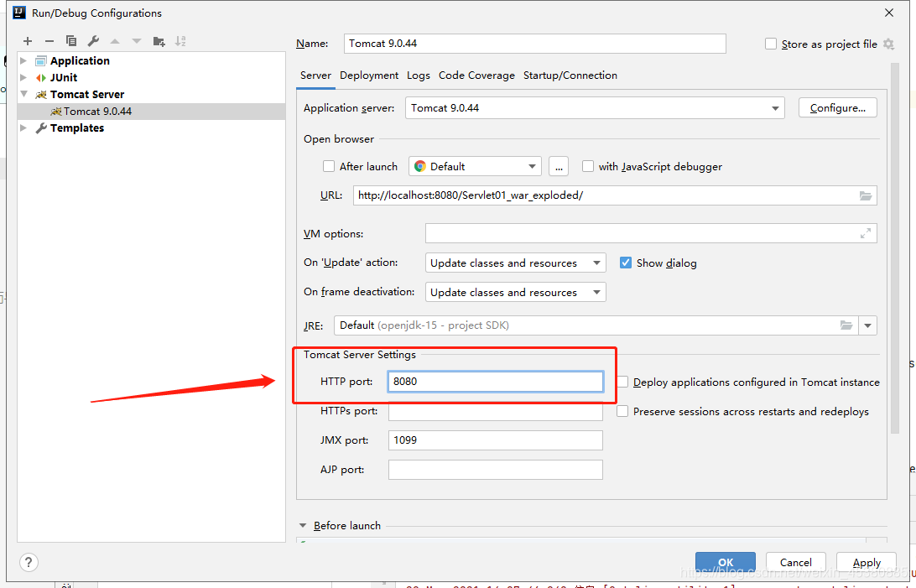Switch to Server tab
This screenshot has width=916, height=588.
point(315,75)
